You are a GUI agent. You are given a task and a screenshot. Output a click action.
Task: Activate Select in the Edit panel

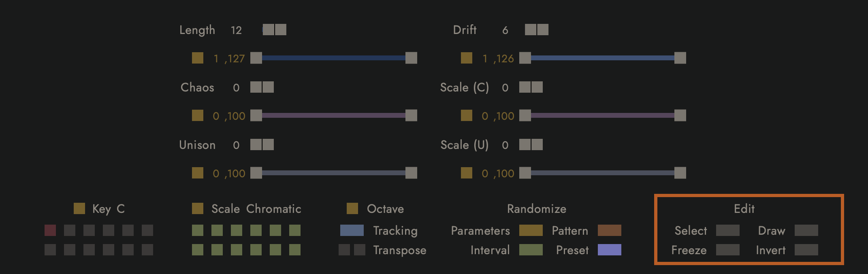click(727, 231)
